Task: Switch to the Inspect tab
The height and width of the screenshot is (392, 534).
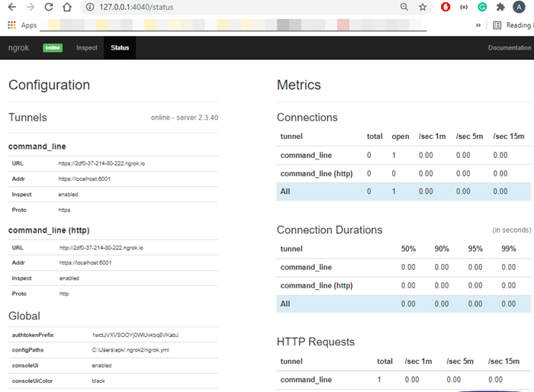Action: pos(86,48)
